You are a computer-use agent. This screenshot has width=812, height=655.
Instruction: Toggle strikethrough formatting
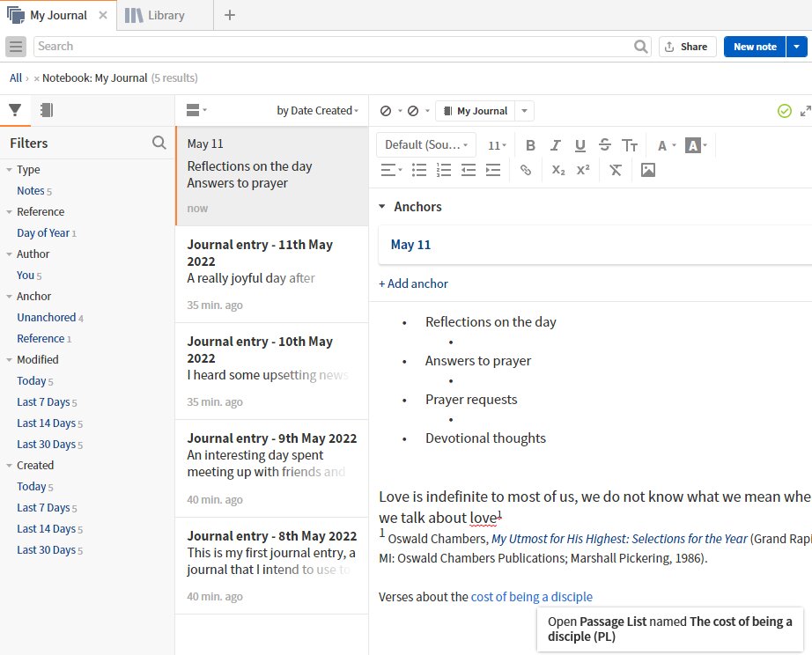(x=605, y=145)
